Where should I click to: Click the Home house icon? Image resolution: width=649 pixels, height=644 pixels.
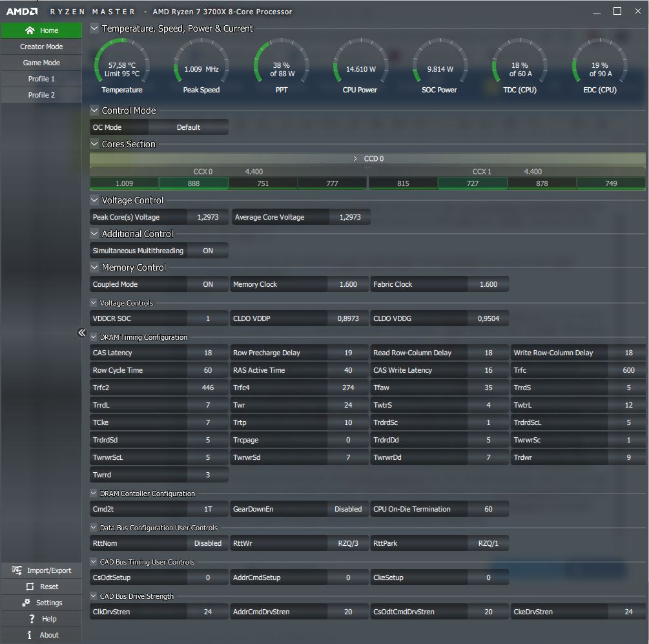(30, 30)
